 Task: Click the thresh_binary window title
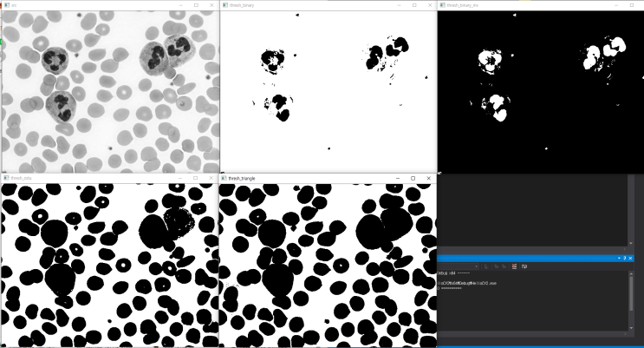242,5
